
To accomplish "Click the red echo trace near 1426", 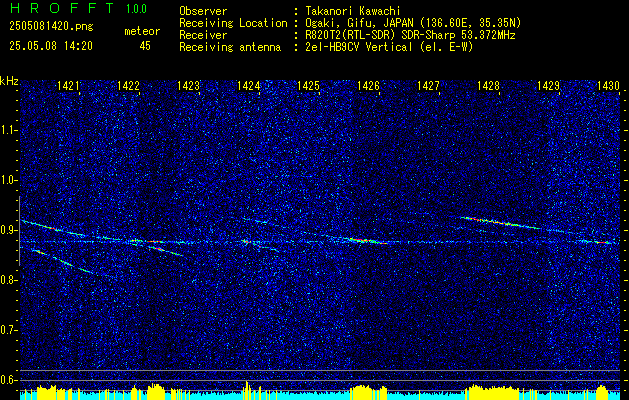I will tap(368, 241).
